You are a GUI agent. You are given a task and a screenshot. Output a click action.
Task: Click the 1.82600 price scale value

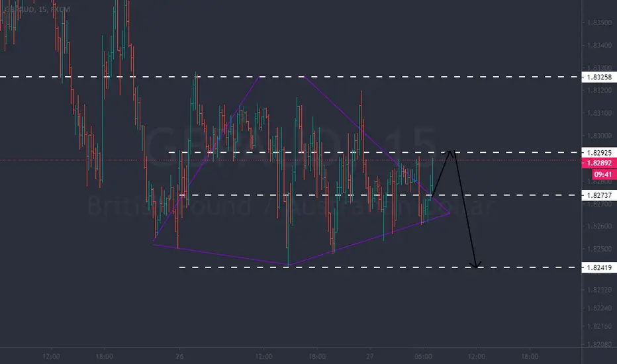coord(599,226)
